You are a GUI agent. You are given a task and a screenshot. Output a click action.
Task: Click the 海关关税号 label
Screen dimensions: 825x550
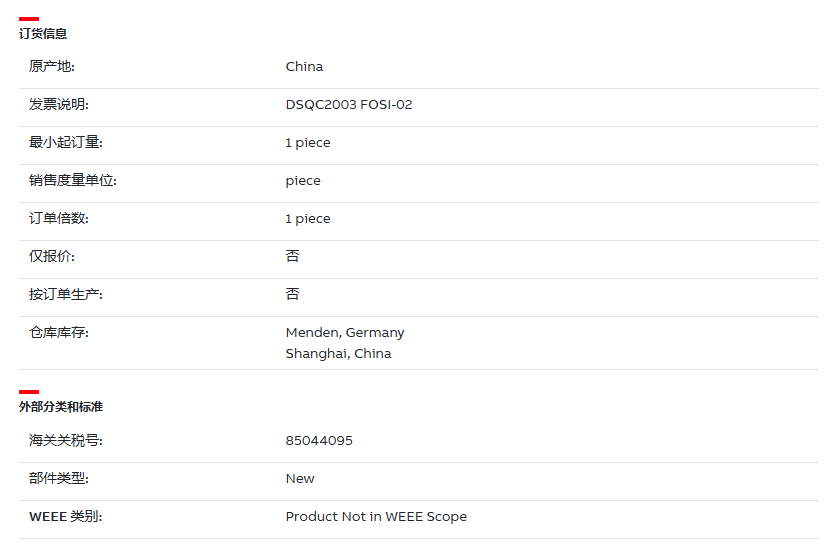coord(66,441)
